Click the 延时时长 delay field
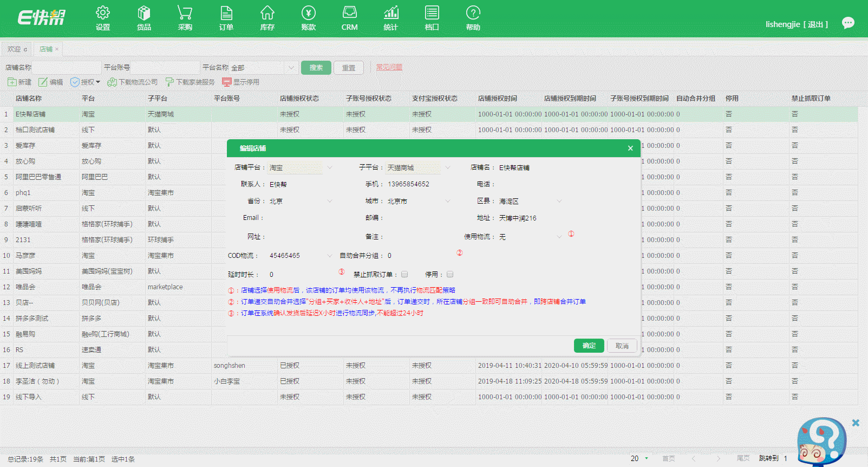 click(x=301, y=274)
